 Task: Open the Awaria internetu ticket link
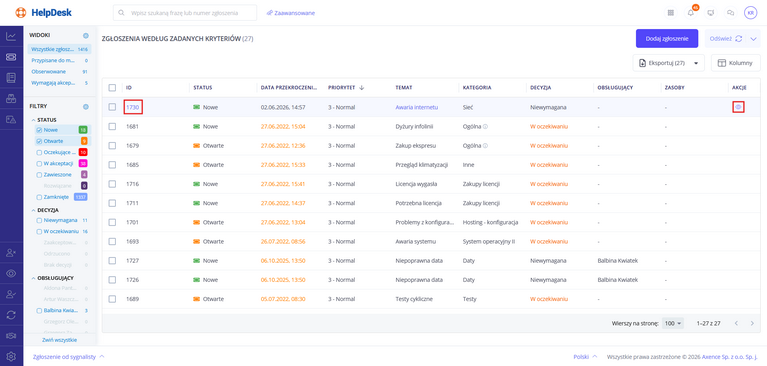pos(417,107)
